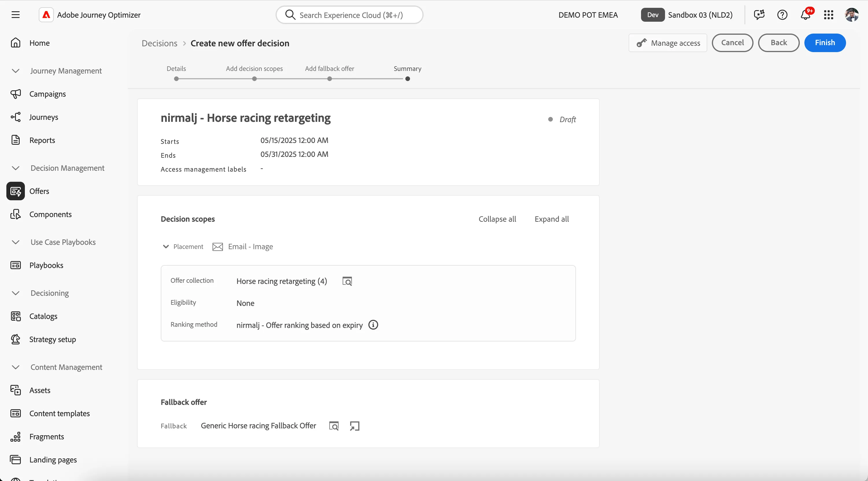
Task: Collapse the Decision Management section
Action: click(x=16, y=168)
